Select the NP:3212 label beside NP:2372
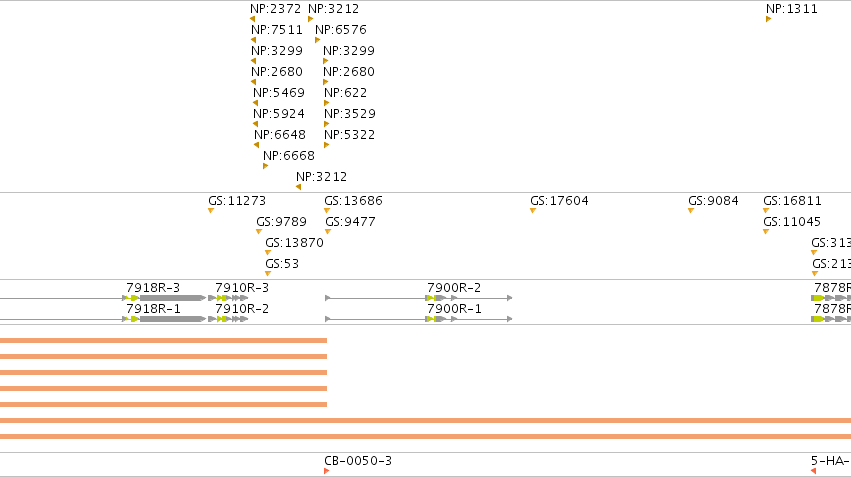 [334, 9]
